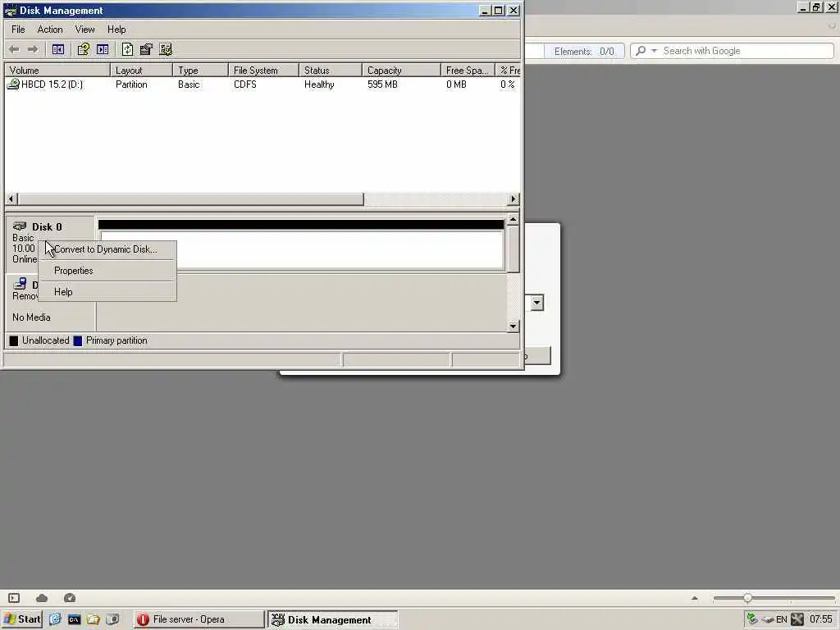The image size is (840, 630).
Task: Click the blue Primary partition legend swatch
Action: 78,340
